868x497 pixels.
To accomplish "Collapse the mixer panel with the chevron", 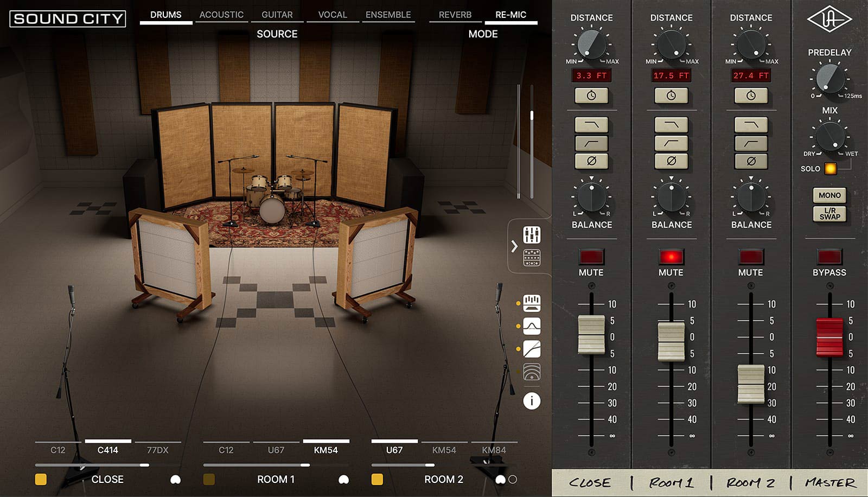I will pyautogui.click(x=514, y=247).
